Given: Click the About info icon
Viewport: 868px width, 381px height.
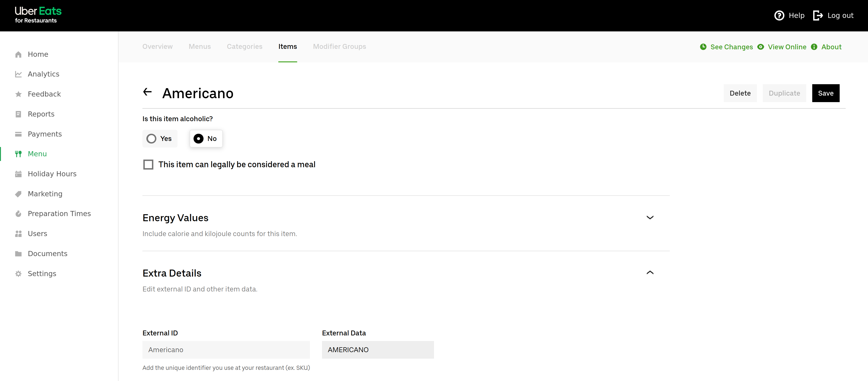Looking at the screenshot, I should 814,47.
